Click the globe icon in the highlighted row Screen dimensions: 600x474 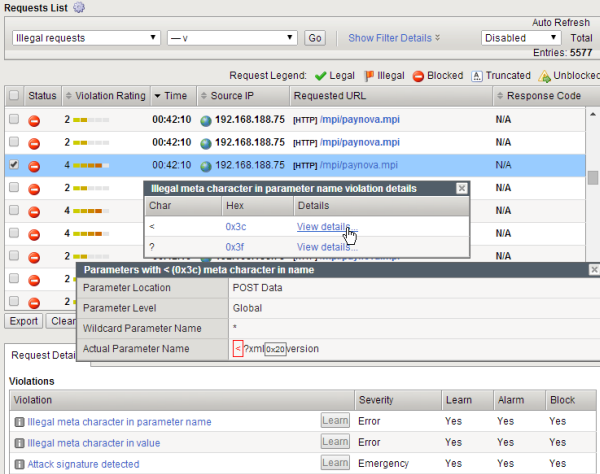[206, 166]
